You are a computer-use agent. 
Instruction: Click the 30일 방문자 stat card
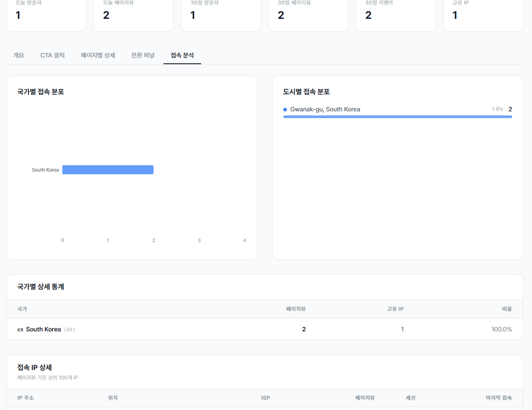pyautogui.click(x=221, y=16)
